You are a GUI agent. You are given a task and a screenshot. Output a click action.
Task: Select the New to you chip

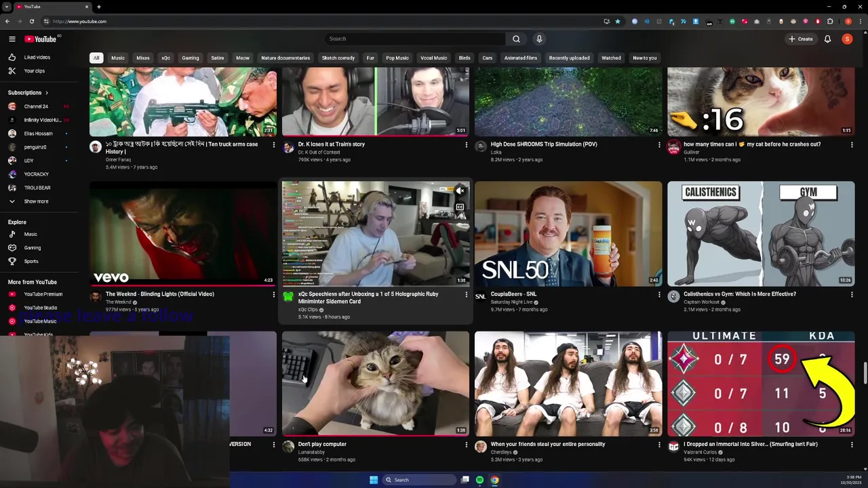click(x=644, y=58)
